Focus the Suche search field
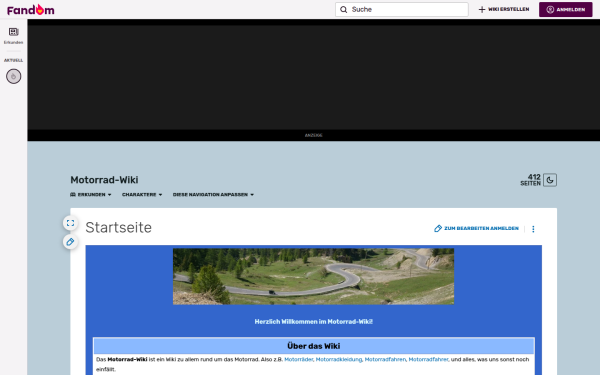 point(402,10)
